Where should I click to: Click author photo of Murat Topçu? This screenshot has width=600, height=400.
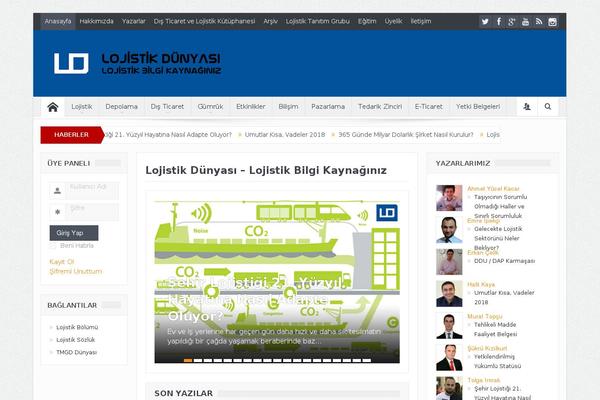[x=449, y=325]
